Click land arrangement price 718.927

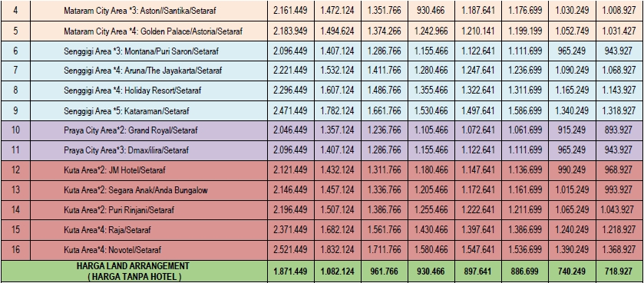tap(619, 271)
